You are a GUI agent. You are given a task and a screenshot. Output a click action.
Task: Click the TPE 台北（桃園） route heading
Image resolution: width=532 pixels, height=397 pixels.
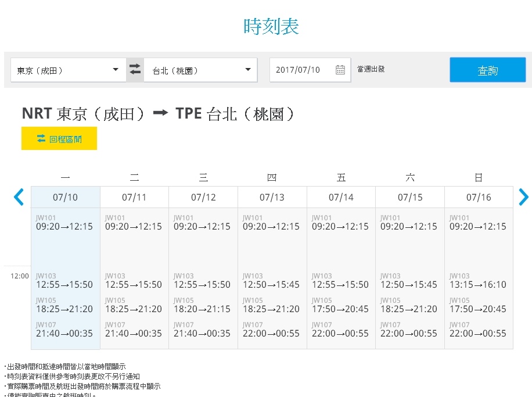pos(235,114)
